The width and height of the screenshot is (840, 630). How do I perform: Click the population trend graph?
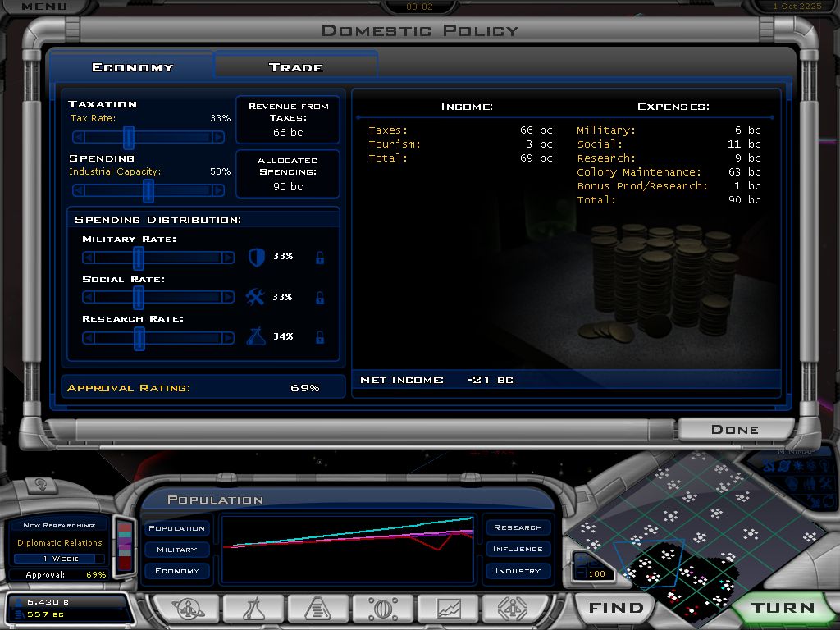(x=348, y=549)
